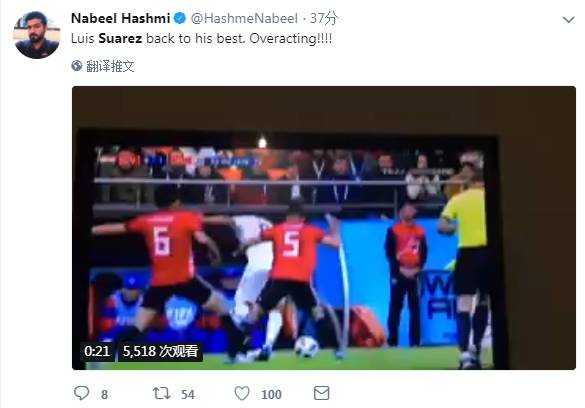Click the 5,518 次观看 view count label
Image resolution: width=585 pixels, height=408 pixels.
click(x=160, y=351)
